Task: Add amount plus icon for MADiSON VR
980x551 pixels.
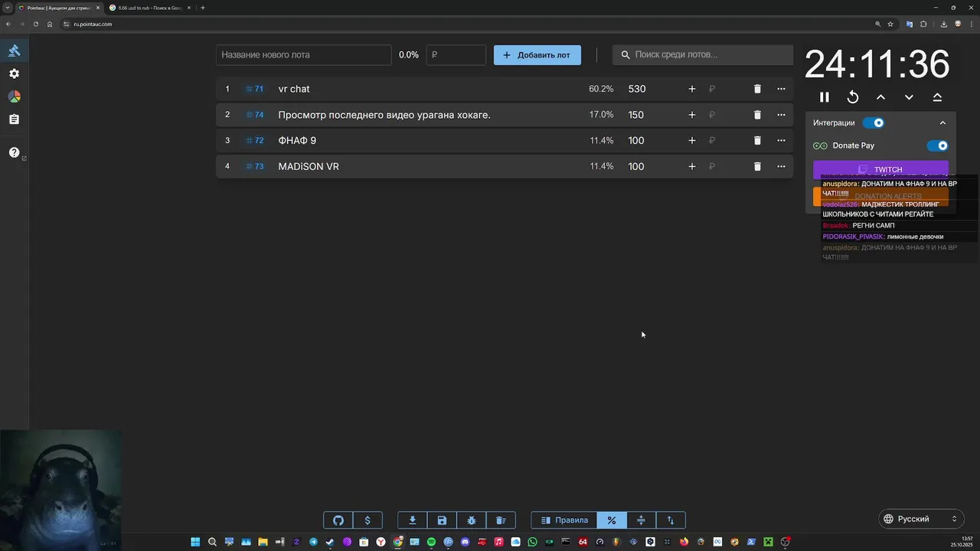Action: pyautogui.click(x=692, y=166)
